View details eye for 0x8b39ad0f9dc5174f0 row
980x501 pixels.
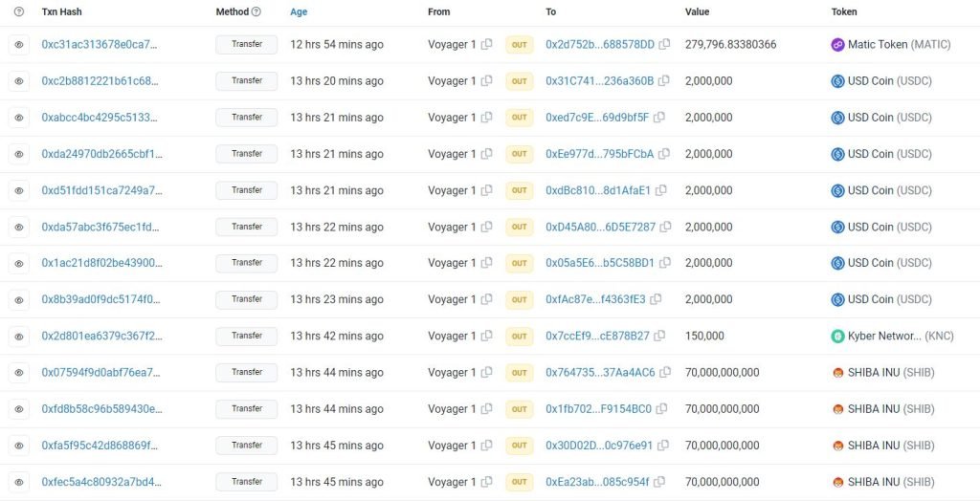19,300
